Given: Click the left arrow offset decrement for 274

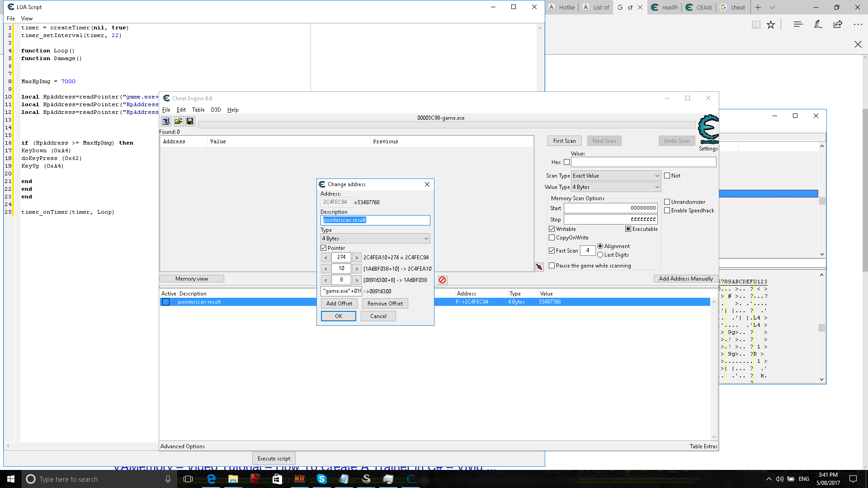Looking at the screenshot, I should (x=325, y=257).
